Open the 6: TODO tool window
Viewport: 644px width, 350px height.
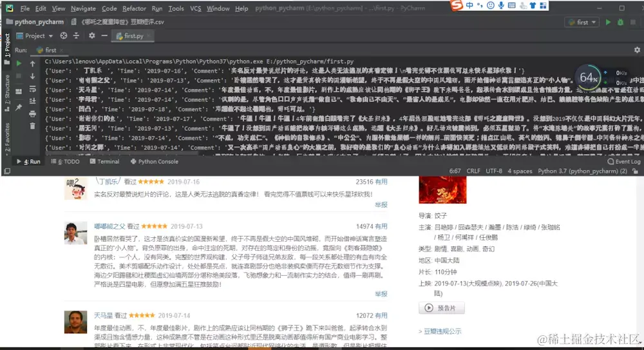coord(65,162)
